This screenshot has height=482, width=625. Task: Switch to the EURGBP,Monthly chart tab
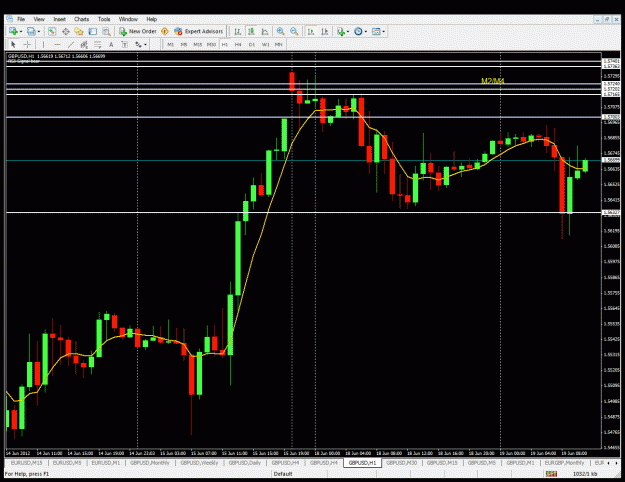coord(564,463)
